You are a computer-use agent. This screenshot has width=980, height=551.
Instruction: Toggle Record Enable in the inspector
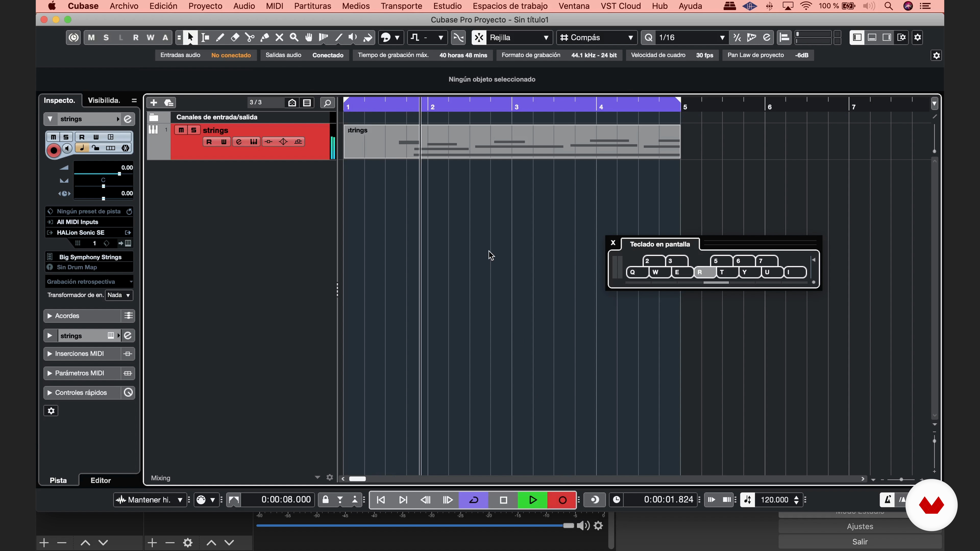(x=54, y=150)
